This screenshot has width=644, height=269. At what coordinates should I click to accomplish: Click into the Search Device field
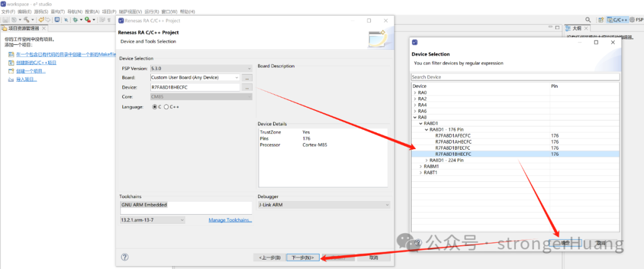515,77
